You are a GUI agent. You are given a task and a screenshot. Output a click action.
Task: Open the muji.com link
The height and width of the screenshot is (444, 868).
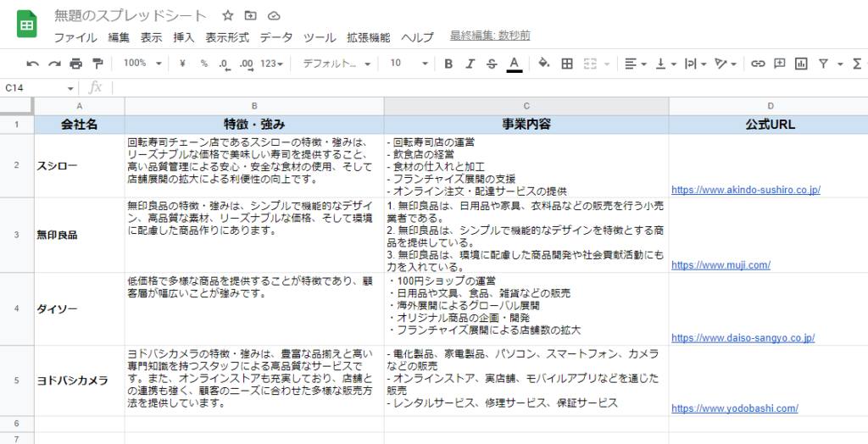click(x=721, y=265)
